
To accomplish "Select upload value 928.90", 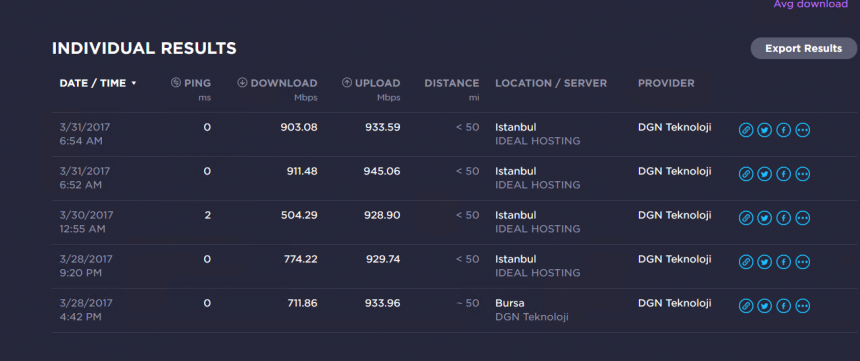I will click(x=382, y=215).
